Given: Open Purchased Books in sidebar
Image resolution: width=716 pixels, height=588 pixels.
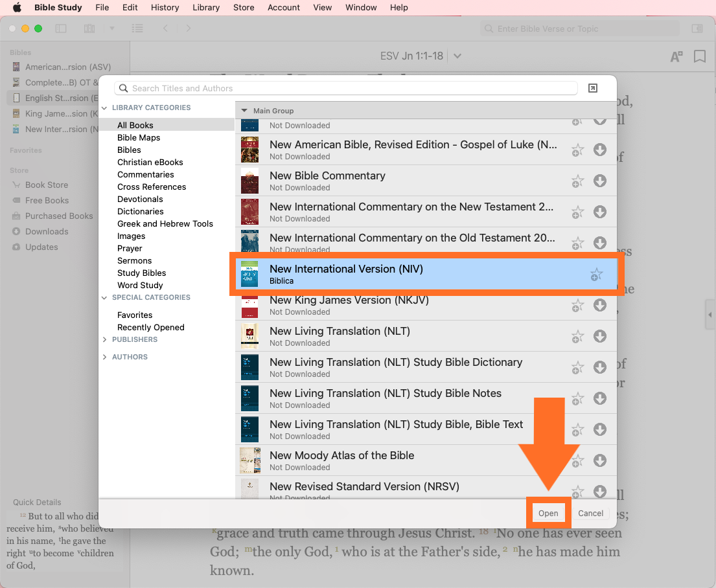Looking at the screenshot, I should [x=59, y=216].
